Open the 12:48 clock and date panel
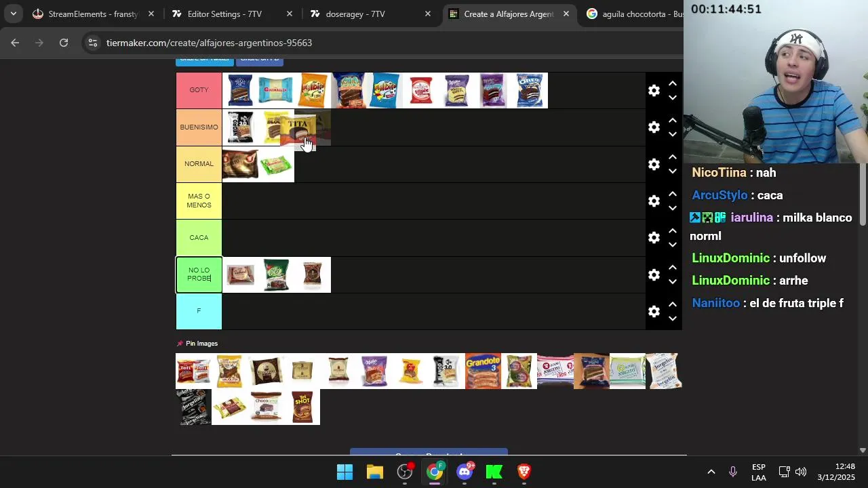 click(x=836, y=472)
